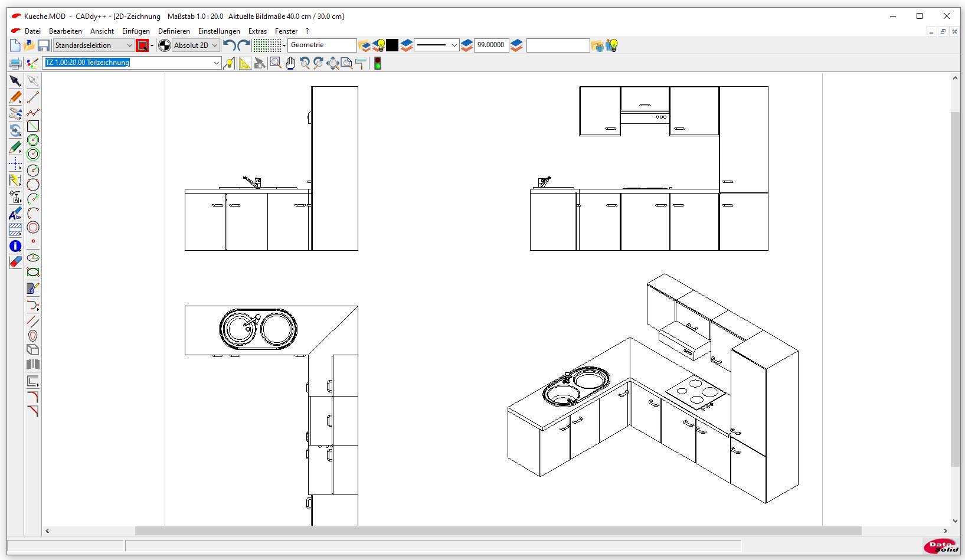
Task: Click the layer stack icon before the line type
Action: [x=407, y=45]
